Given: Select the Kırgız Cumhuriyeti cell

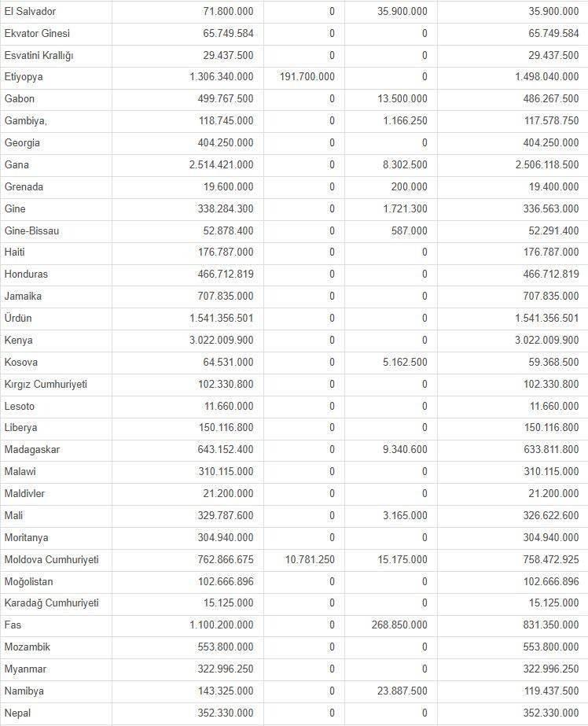Looking at the screenshot, I should (46, 385).
